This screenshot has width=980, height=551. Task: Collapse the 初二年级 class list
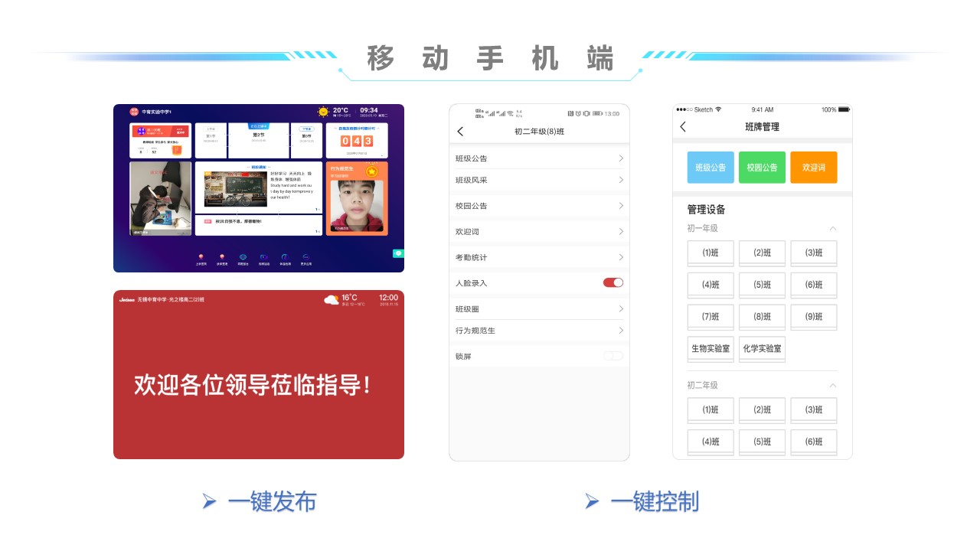point(833,386)
